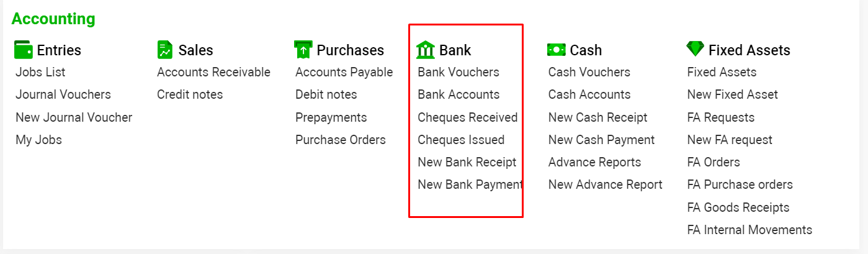This screenshot has width=868, height=254.
Task: Click the wallet icon beside Entries
Action: tap(23, 50)
